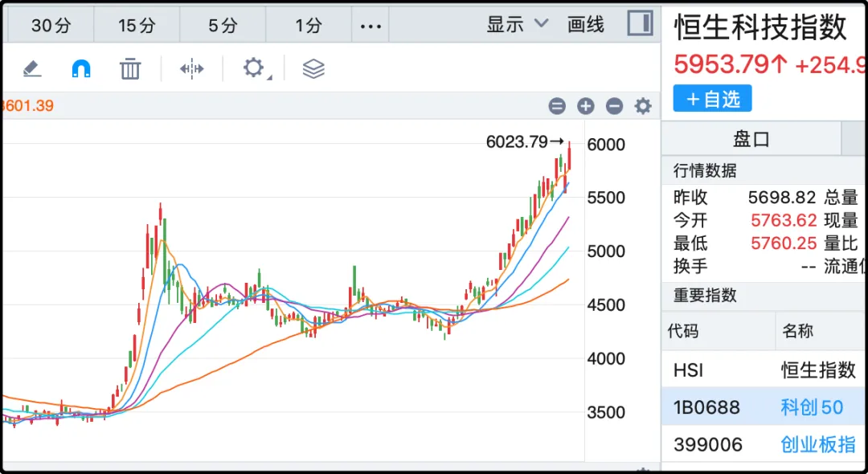Toggle the blue magnet snap tool

(x=81, y=68)
